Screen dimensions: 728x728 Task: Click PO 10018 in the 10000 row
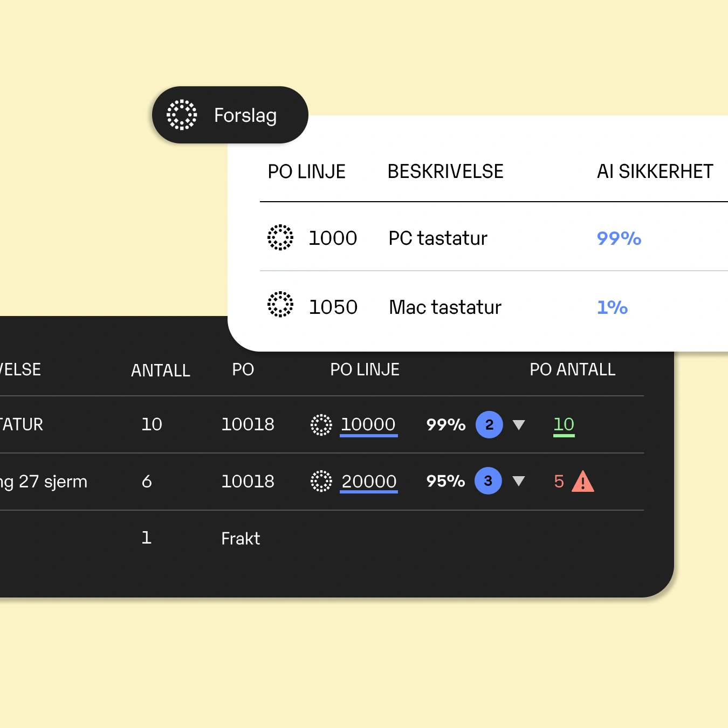(x=248, y=424)
